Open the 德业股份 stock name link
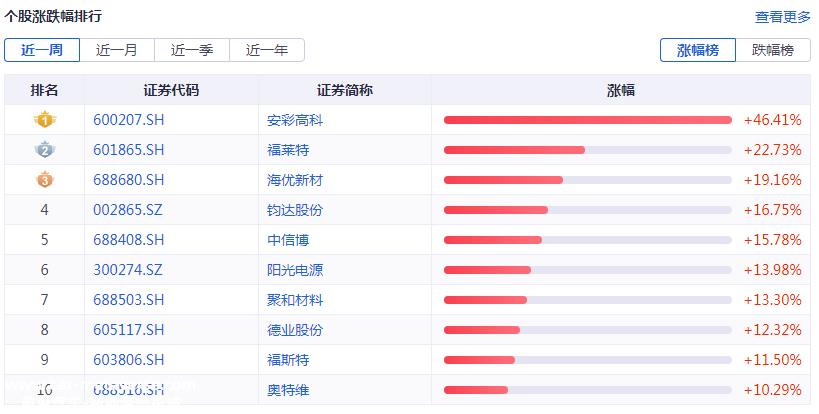The width and height of the screenshot is (819, 414). [x=295, y=330]
